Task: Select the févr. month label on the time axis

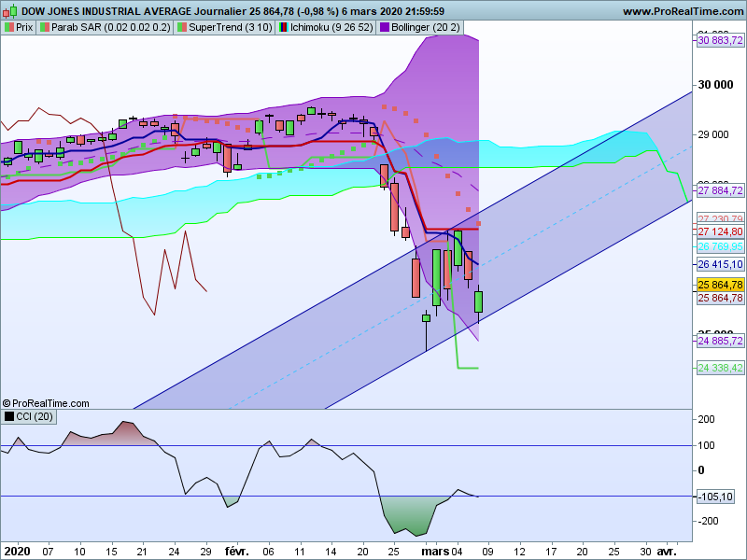Action: point(237,552)
